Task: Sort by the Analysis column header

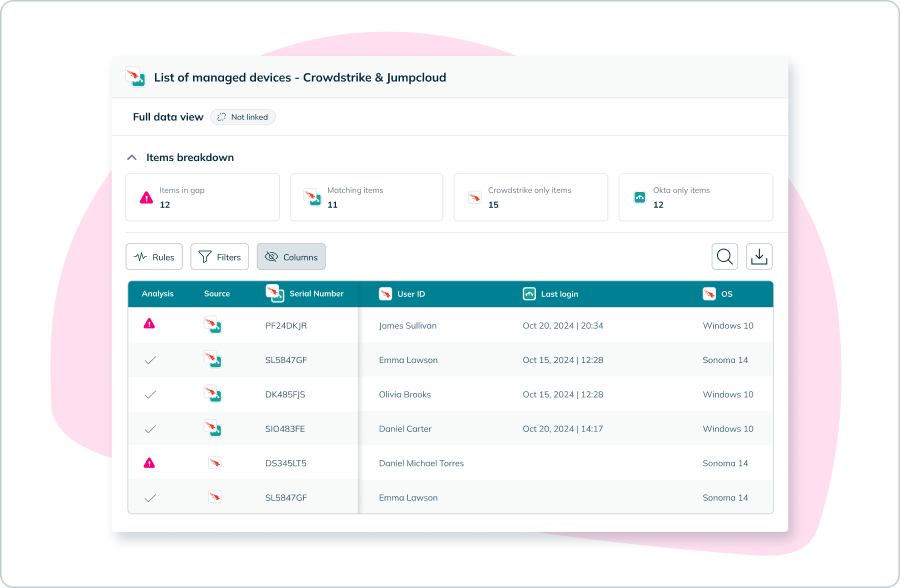Action: tap(157, 293)
